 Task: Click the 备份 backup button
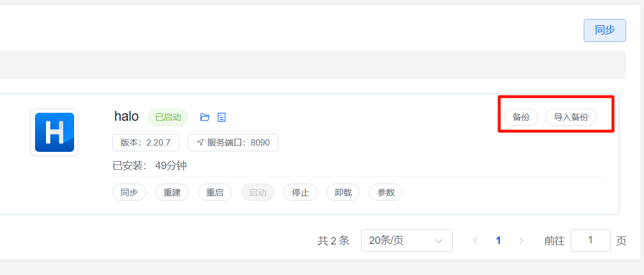[x=521, y=117]
